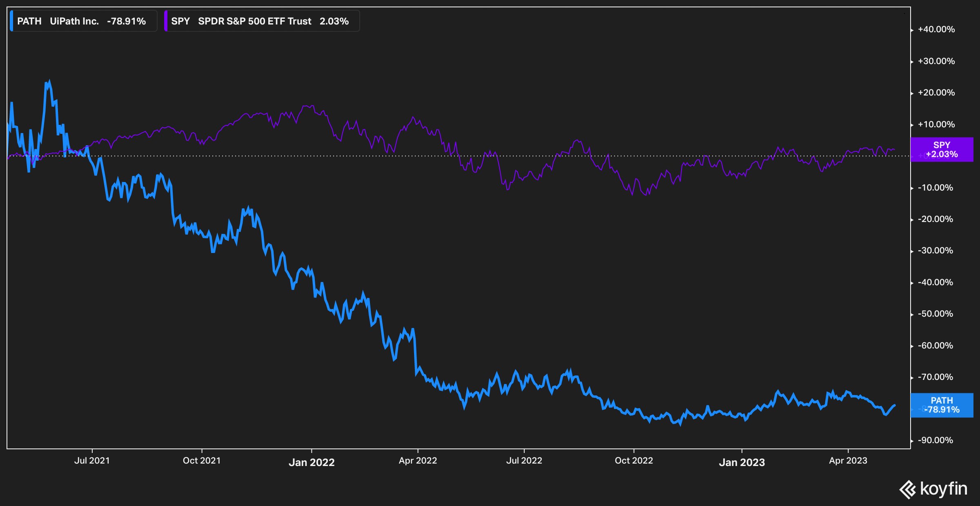The width and height of the screenshot is (980, 506).
Task: Click the SPY SPDR S&P 500 ETF Trust legend
Action: click(262, 21)
